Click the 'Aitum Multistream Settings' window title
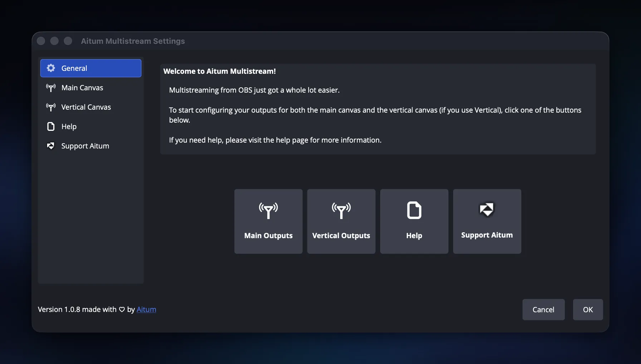The width and height of the screenshot is (641, 364). point(133,41)
